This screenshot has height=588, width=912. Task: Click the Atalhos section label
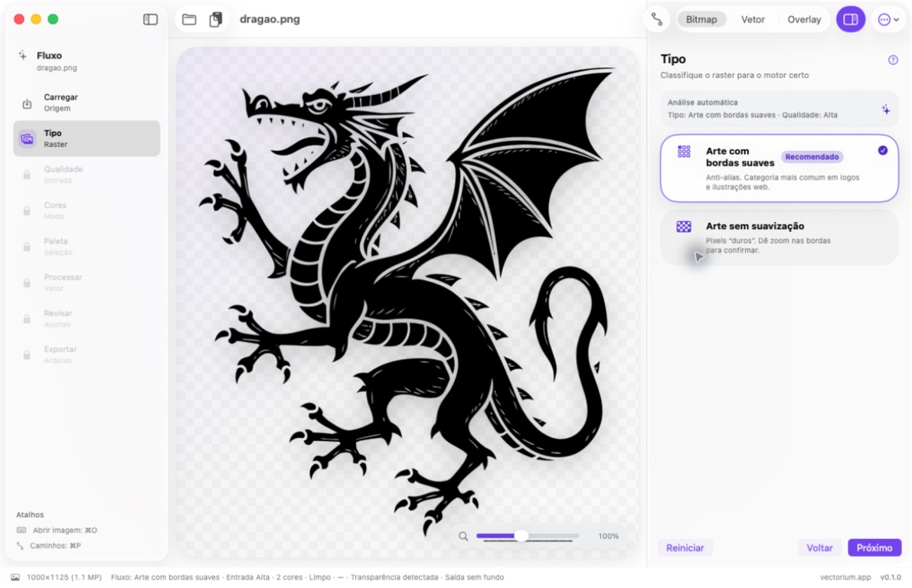(x=30, y=514)
